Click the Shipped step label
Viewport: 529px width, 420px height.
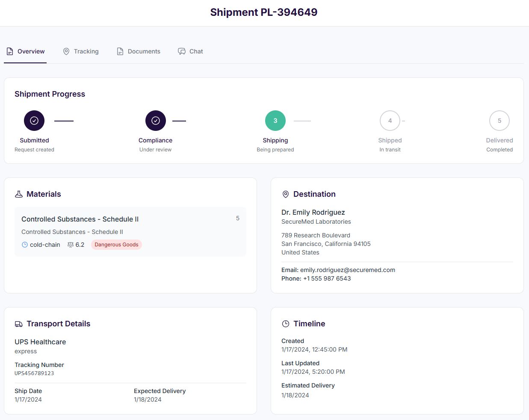[390, 140]
